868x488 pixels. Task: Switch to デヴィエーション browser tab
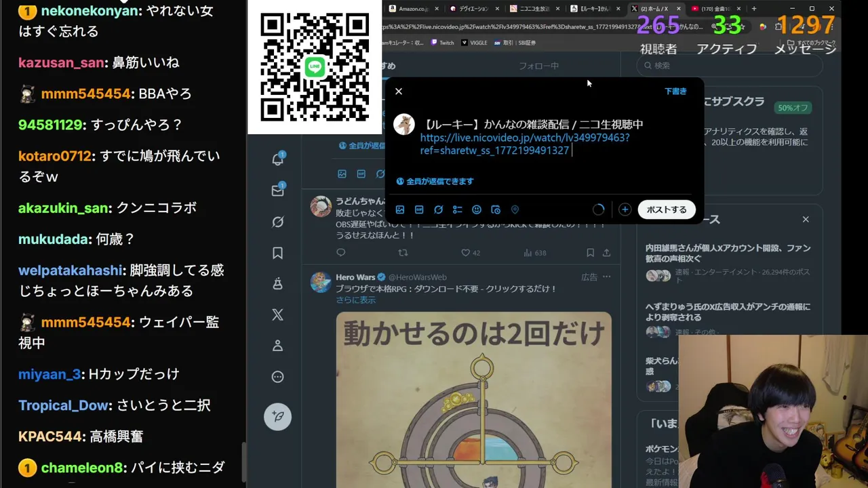[x=473, y=9]
